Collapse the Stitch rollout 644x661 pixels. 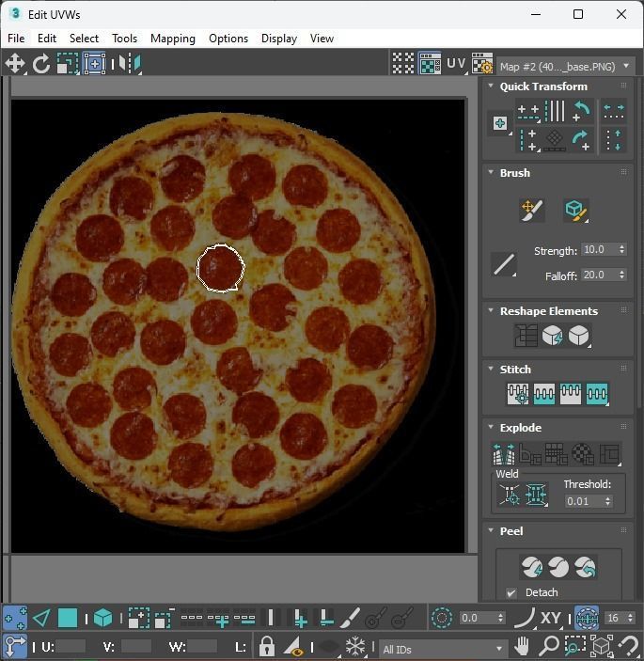(491, 369)
